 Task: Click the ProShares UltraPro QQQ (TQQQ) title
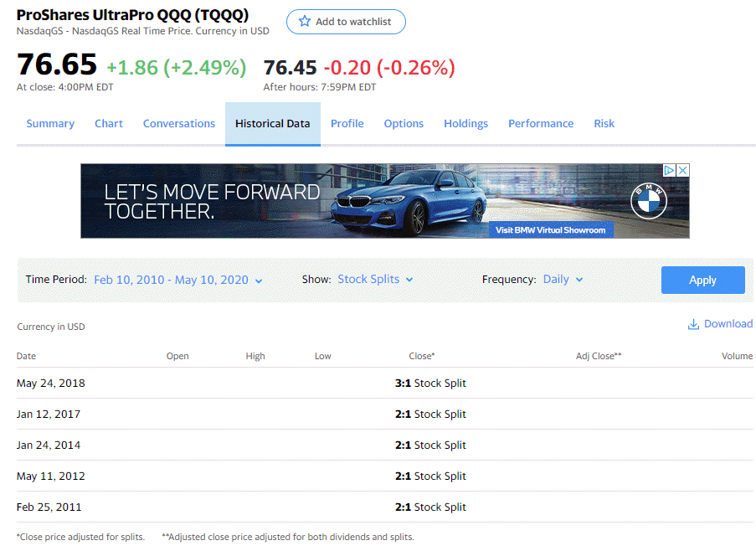(132, 15)
